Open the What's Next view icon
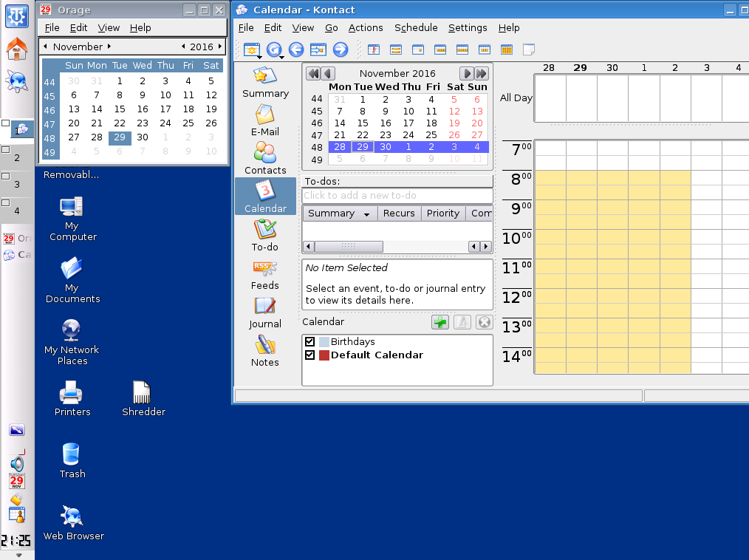The image size is (749, 560). click(374, 49)
